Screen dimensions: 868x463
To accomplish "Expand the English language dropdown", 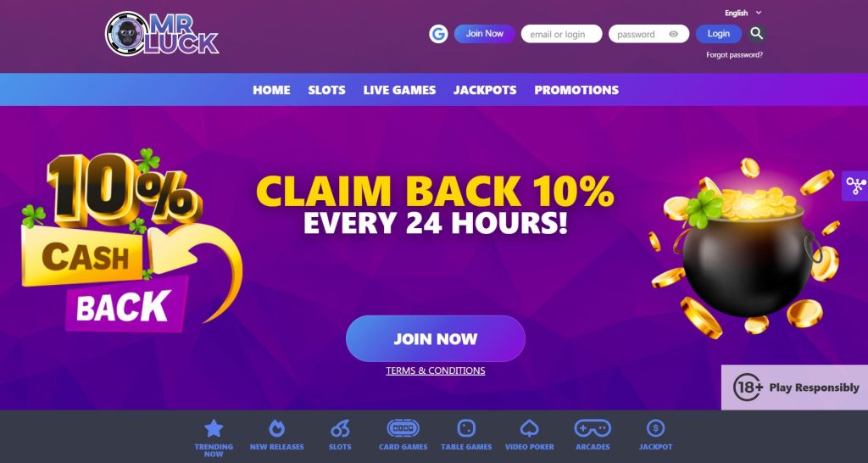I will (x=743, y=13).
